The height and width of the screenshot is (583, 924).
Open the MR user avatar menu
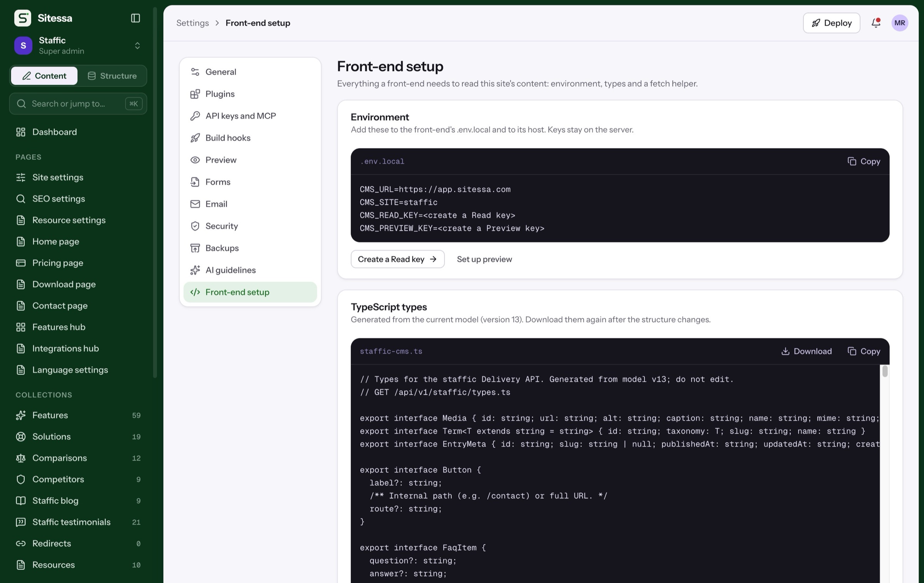click(x=900, y=23)
